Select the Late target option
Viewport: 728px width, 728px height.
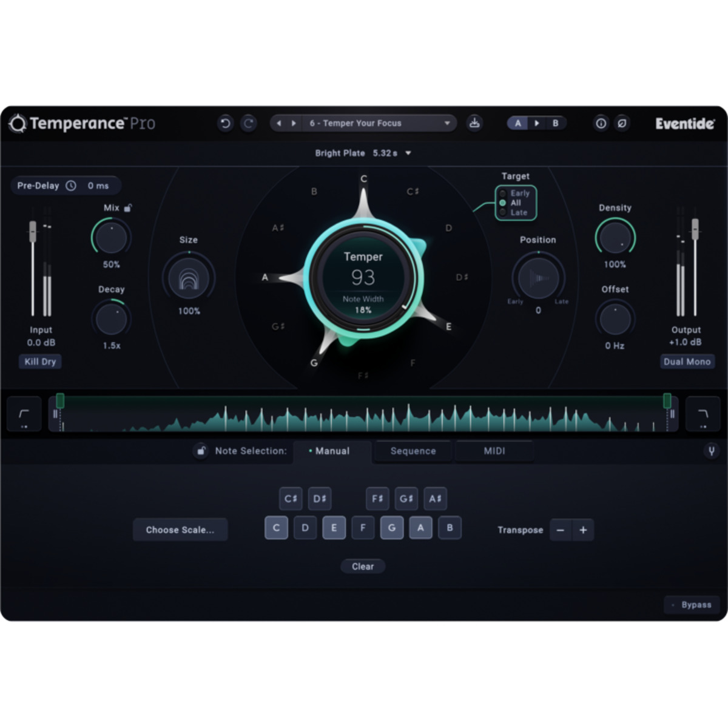pyautogui.click(x=503, y=212)
